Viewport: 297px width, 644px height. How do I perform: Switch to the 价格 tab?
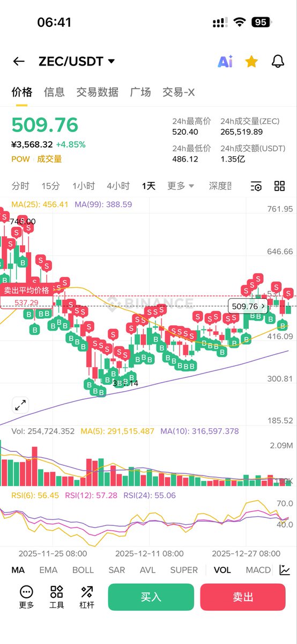point(22,92)
